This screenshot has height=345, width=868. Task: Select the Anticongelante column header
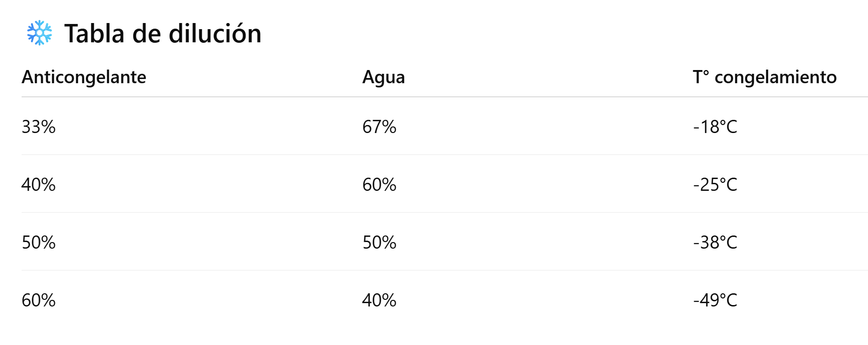click(x=84, y=77)
